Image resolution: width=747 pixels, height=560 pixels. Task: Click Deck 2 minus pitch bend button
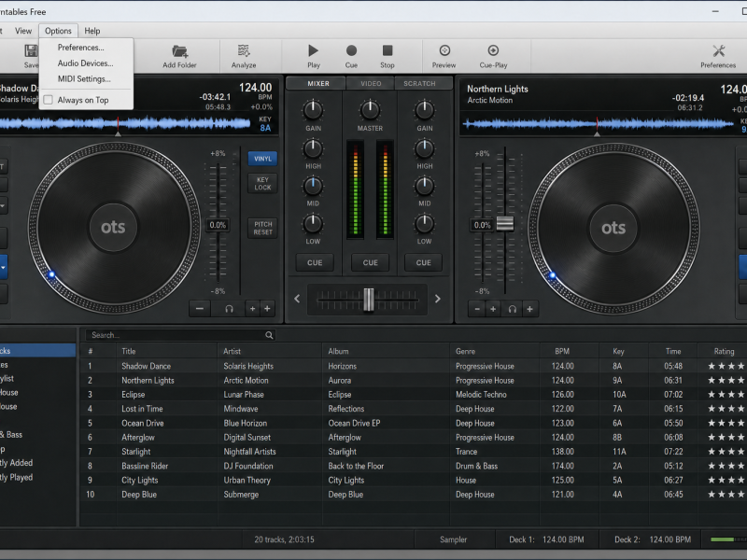point(477,309)
